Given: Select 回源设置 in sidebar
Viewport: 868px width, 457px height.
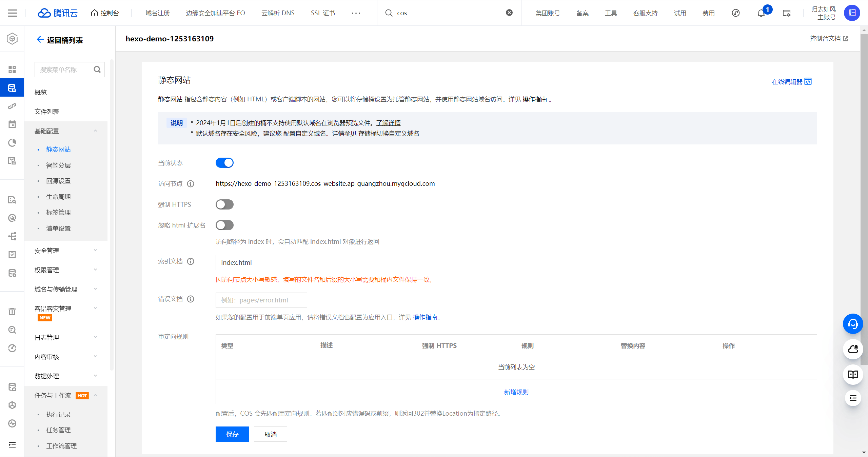Looking at the screenshot, I should point(58,181).
